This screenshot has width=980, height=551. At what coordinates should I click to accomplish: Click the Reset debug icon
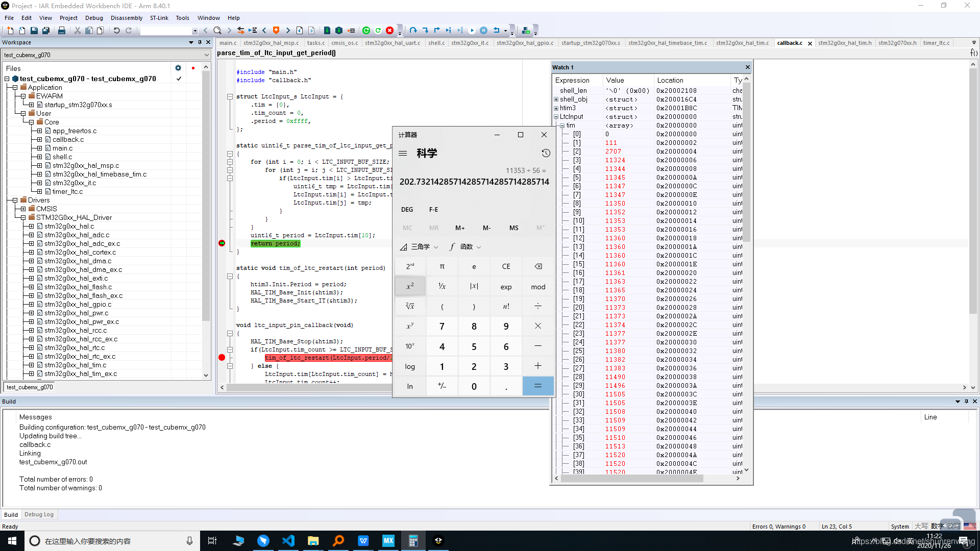tap(496, 31)
